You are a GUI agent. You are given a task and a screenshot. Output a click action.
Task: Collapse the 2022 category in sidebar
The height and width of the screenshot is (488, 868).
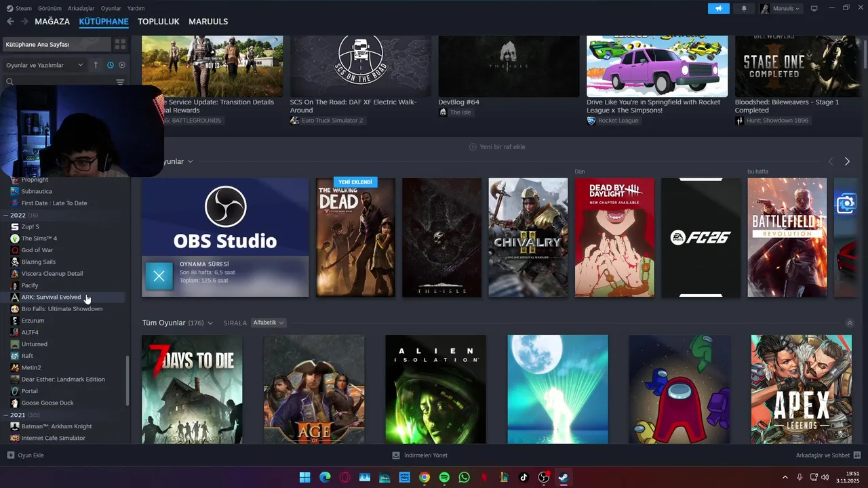click(x=7, y=215)
